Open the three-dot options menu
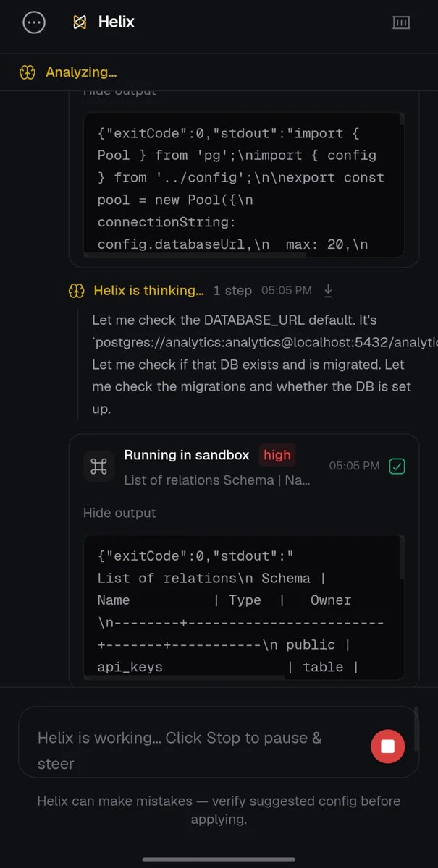This screenshot has height=868, width=438. pos(34,22)
